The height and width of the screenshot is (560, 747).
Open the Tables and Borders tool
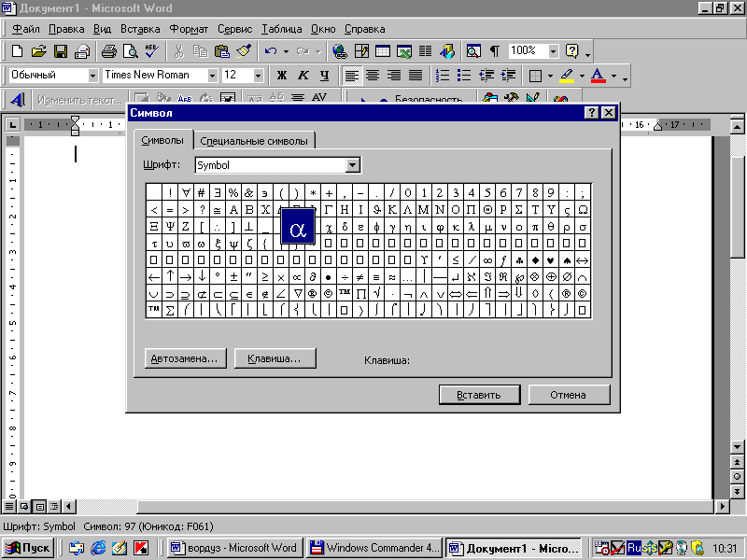pos(361,51)
